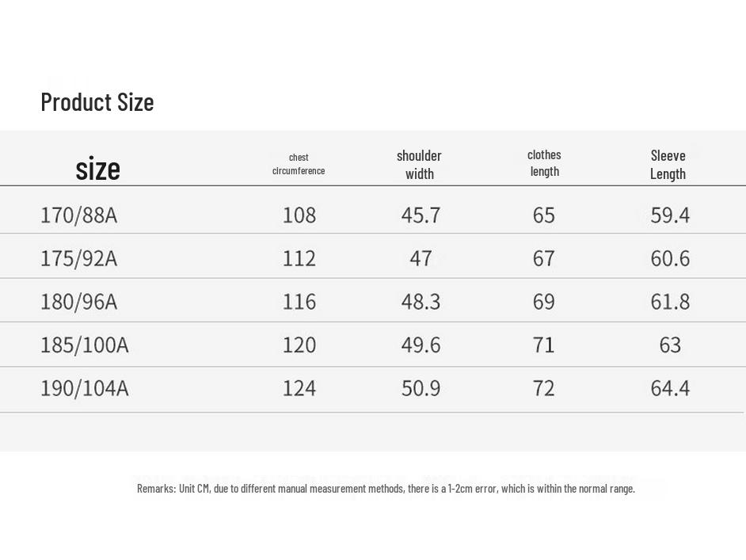Click chest value 108 for size 170/88A

tap(299, 215)
